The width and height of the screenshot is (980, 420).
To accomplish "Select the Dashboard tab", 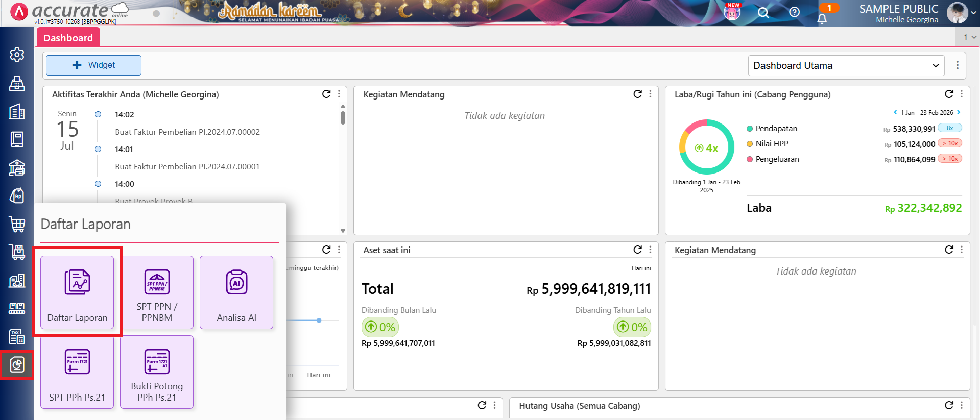I will tap(68, 38).
